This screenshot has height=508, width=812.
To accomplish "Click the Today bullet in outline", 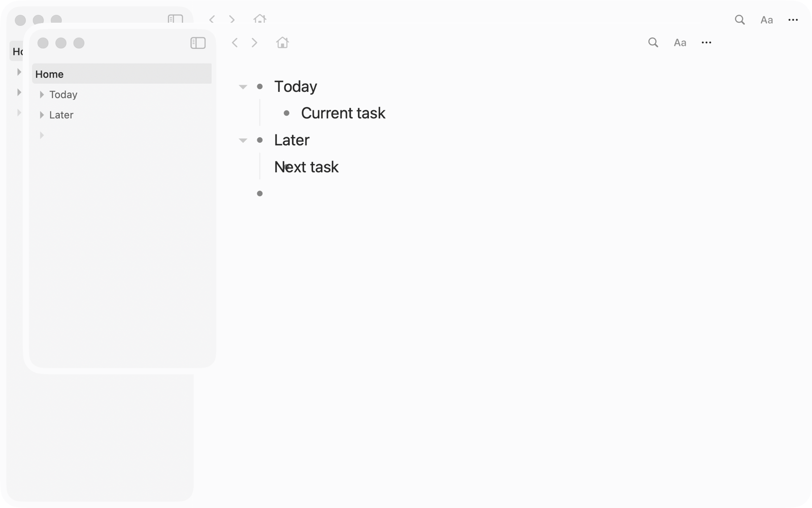I will pyautogui.click(x=260, y=86).
